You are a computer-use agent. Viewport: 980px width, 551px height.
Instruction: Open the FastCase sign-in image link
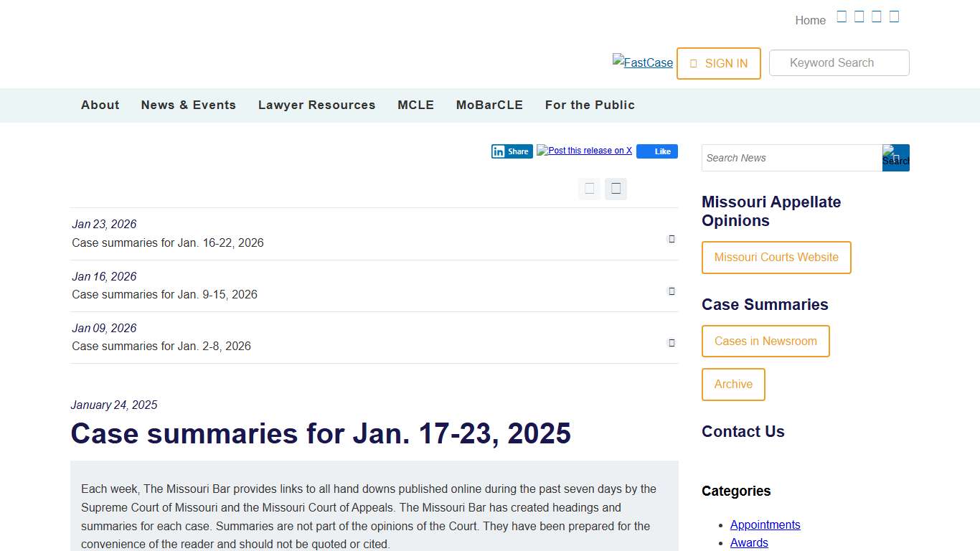(642, 63)
